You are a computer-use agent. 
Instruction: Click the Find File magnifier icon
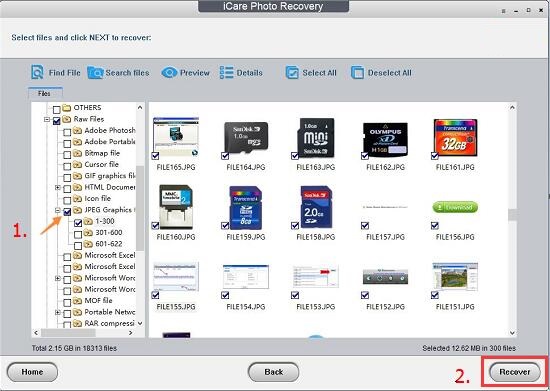(37, 72)
